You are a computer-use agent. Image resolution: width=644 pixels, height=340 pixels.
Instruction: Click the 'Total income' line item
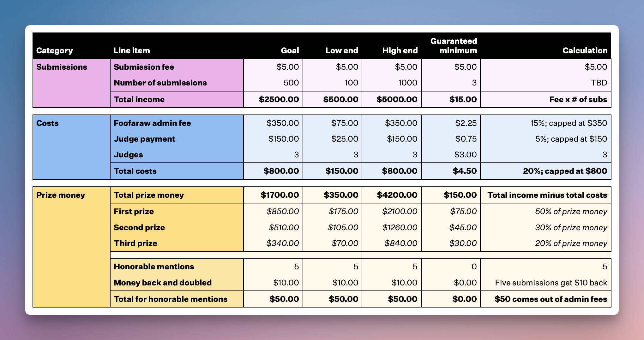(139, 99)
